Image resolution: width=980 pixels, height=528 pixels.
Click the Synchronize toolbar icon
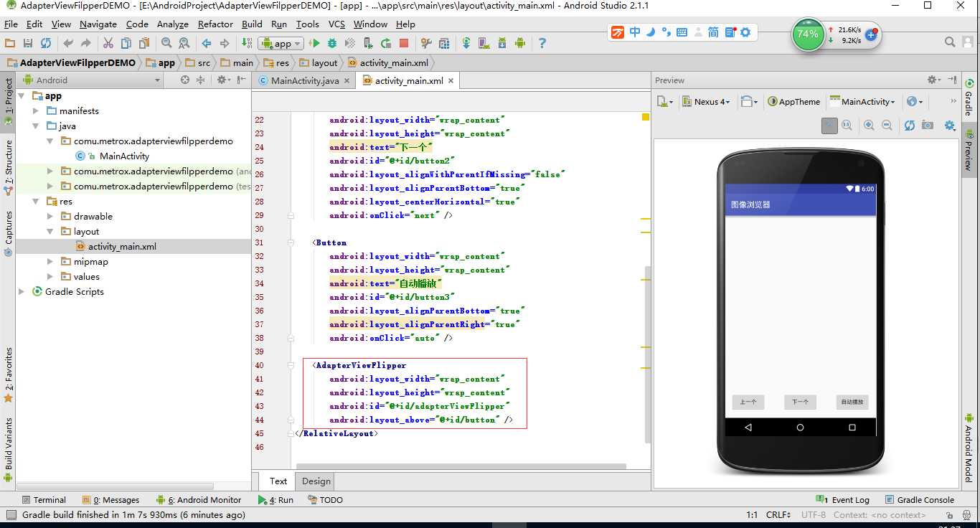point(46,44)
